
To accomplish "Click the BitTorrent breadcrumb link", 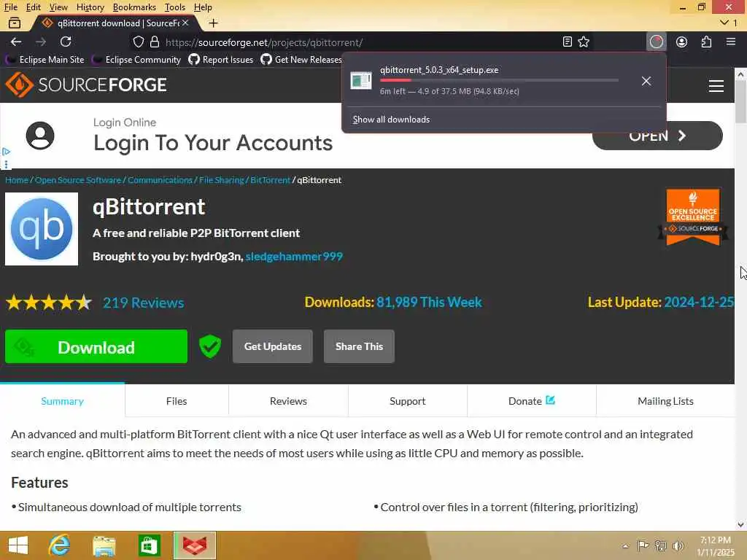I will (x=270, y=180).
